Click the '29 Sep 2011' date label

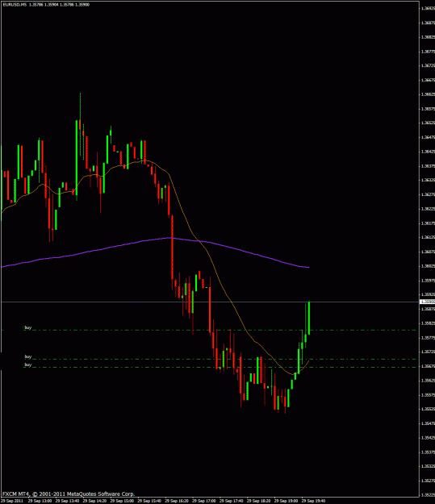click(x=12, y=501)
